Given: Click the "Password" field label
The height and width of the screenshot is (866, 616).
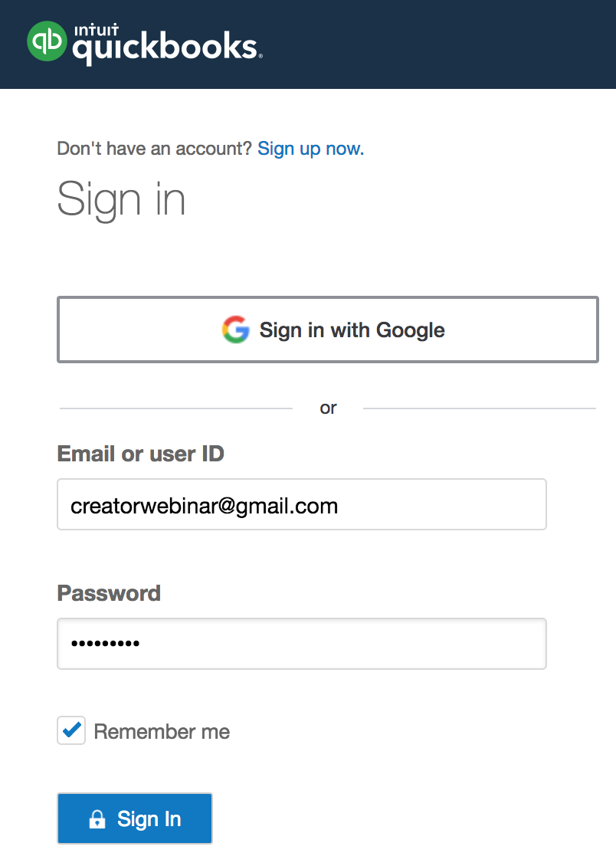Looking at the screenshot, I should pyautogui.click(x=109, y=593).
